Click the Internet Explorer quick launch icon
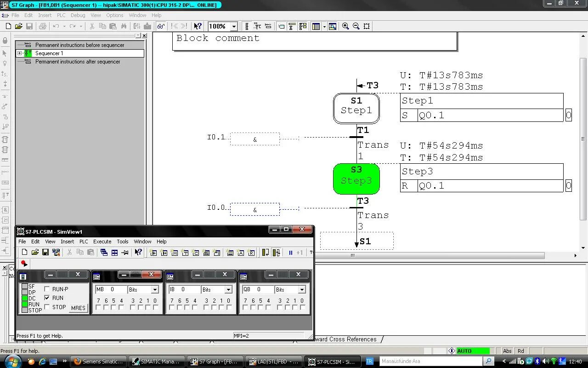The height and width of the screenshot is (368, 588). click(x=42, y=362)
